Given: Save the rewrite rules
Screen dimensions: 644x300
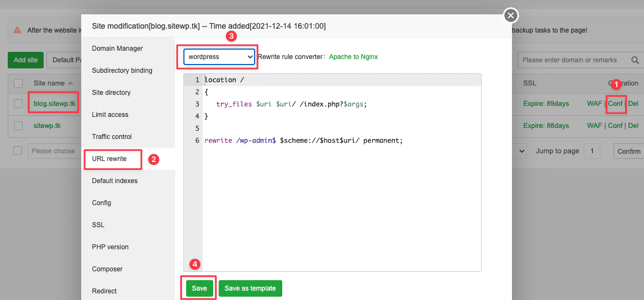Looking at the screenshot, I should click(199, 288).
